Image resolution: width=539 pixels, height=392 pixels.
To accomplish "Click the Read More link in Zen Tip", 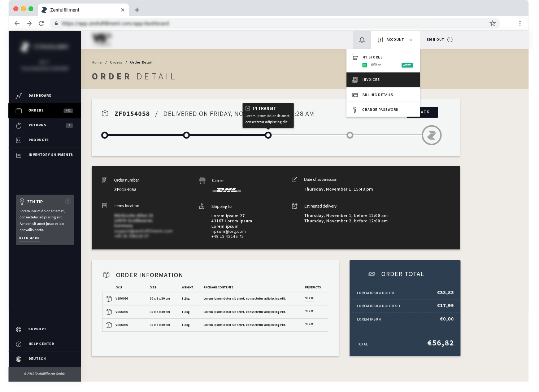I will (x=29, y=239).
